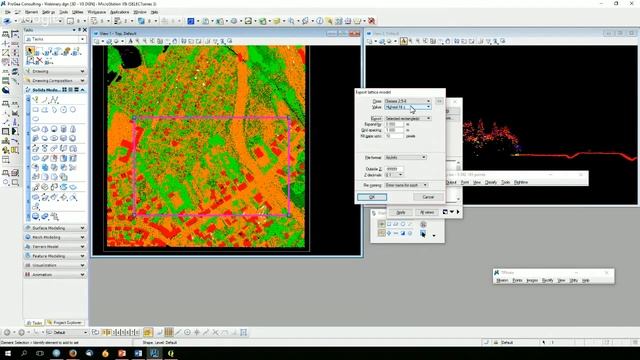Open the Point menu in point cloud window
This screenshot has width=640, height=360.
pos(464,182)
